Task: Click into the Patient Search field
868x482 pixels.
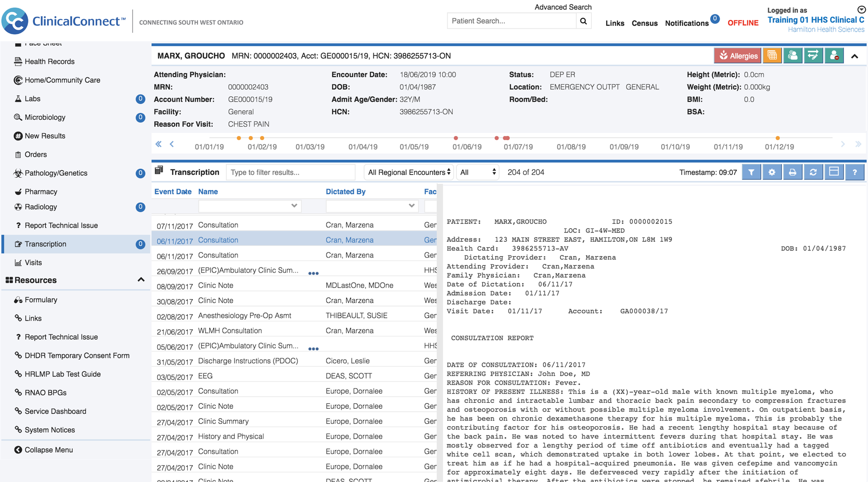Action: click(x=512, y=21)
